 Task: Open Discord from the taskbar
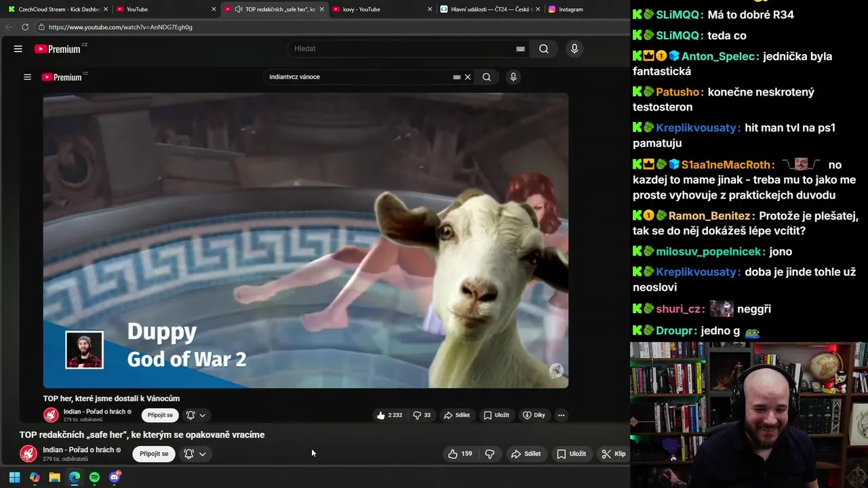pyautogui.click(x=115, y=477)
